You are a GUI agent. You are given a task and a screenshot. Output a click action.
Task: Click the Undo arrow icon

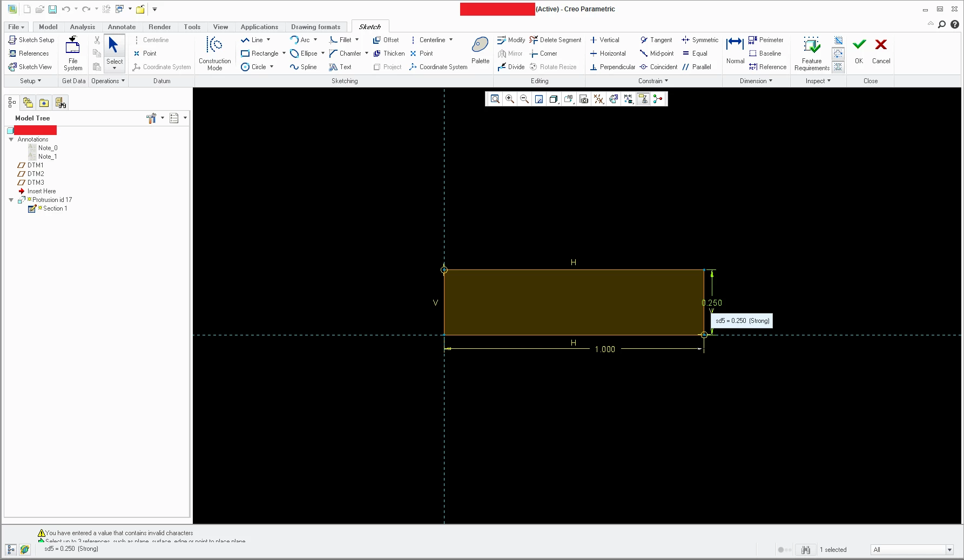66,9
